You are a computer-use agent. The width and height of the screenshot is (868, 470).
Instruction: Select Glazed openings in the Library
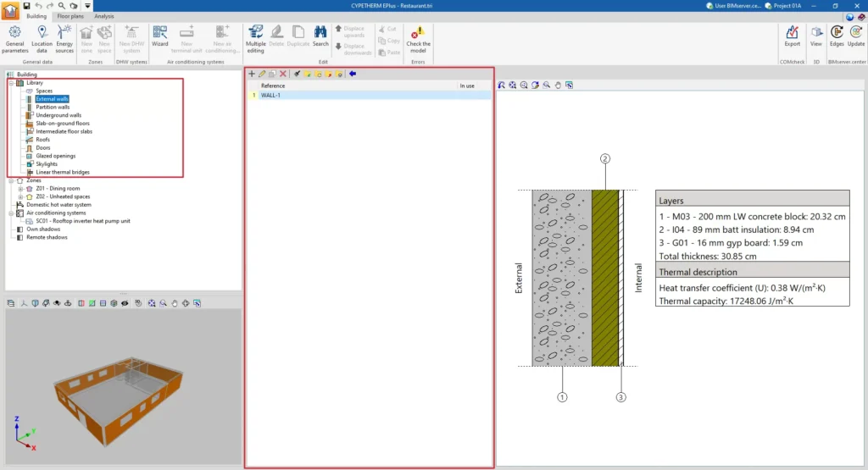(55, 156)
